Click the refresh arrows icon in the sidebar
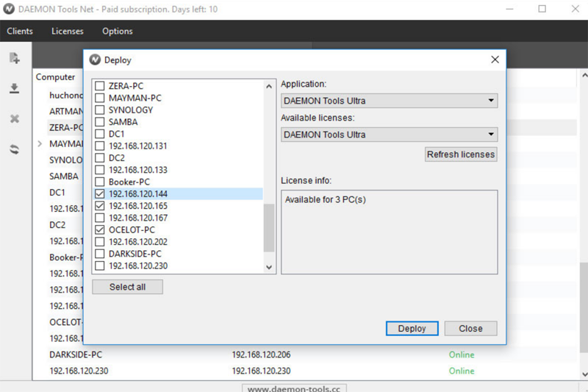 click(14, 149)
